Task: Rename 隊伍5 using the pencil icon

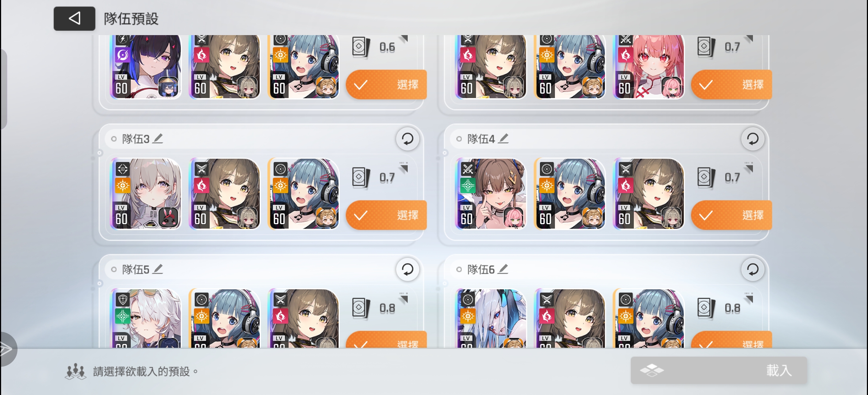Action: point(158,269)
